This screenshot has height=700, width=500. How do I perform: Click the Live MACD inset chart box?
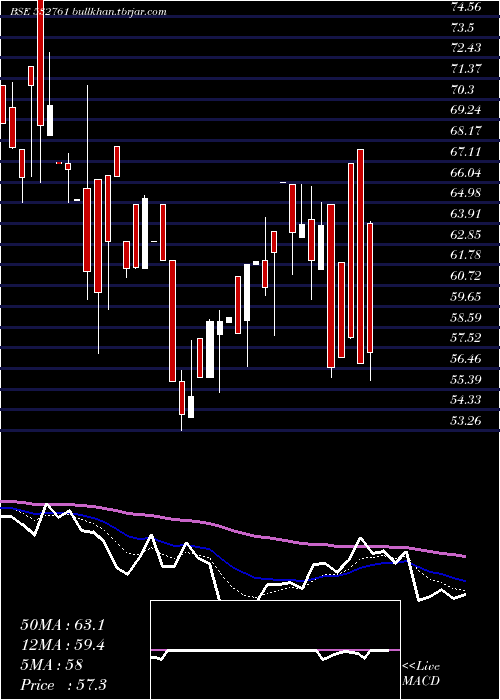click(x=275, y=650)
